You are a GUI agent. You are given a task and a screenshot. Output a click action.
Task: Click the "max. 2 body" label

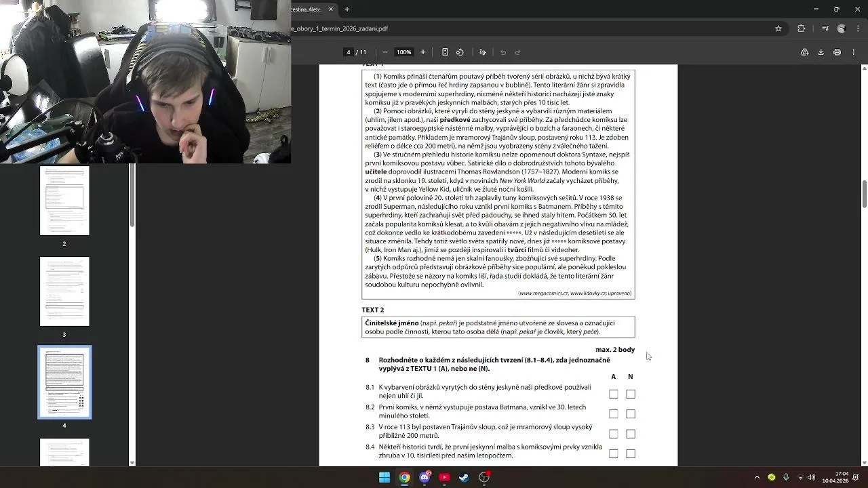[x=615, y=350]
